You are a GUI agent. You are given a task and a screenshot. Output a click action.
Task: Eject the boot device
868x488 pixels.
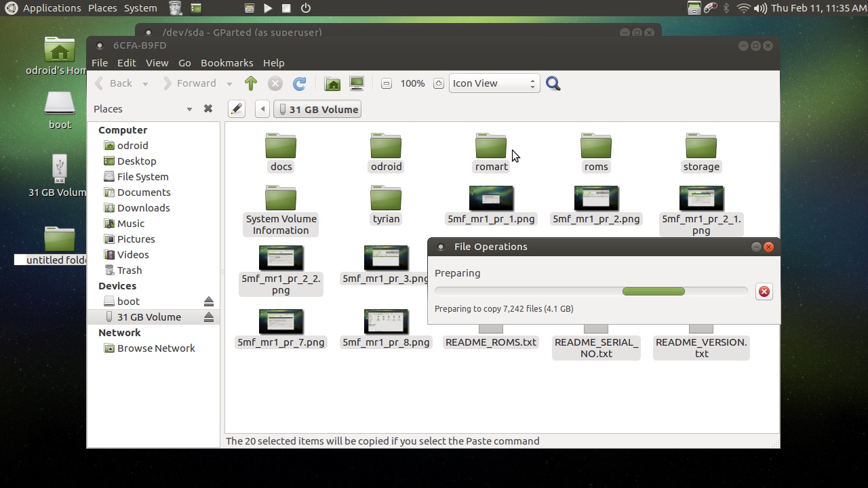pos(209,302)
